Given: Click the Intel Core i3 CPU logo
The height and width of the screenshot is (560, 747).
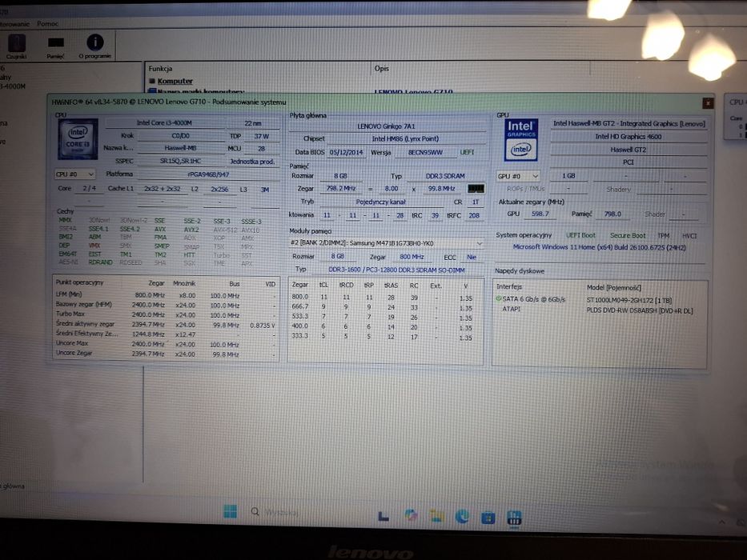Looking at the screenshot, I should pos(78,138).
